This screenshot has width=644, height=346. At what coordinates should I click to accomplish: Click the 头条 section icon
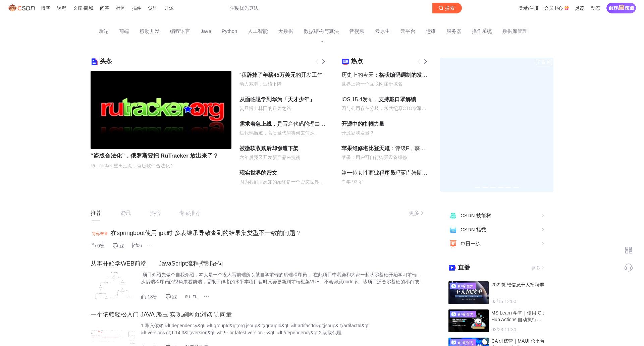pos(94,61)
